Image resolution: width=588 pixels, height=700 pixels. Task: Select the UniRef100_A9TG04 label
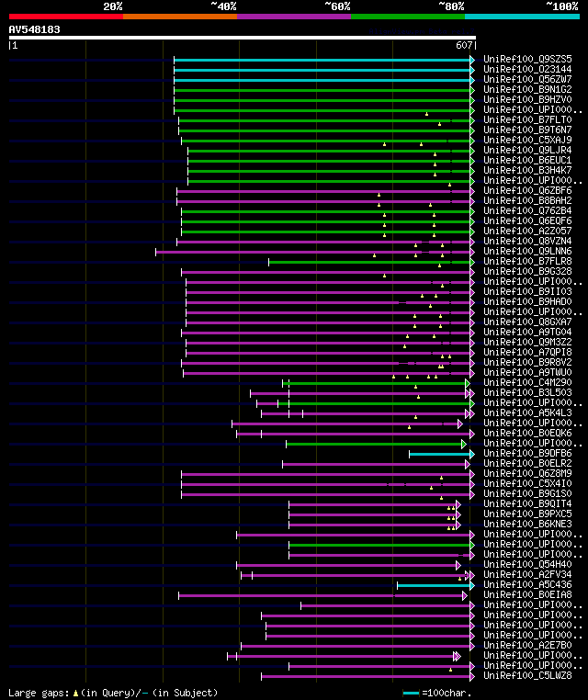click(527, 332)
